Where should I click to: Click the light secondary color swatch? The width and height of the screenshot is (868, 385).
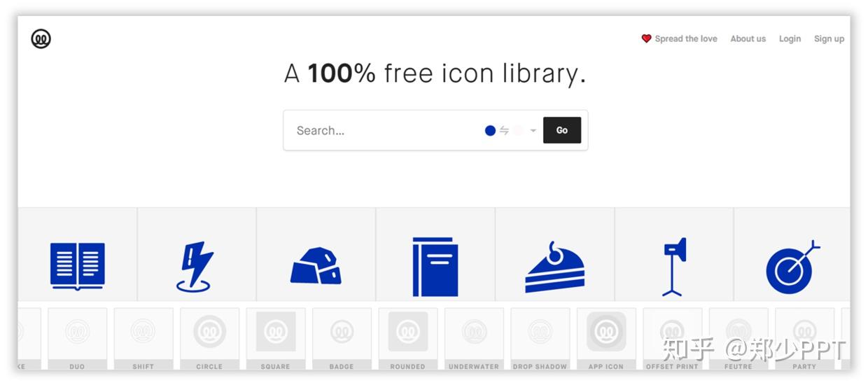point(518,130)
